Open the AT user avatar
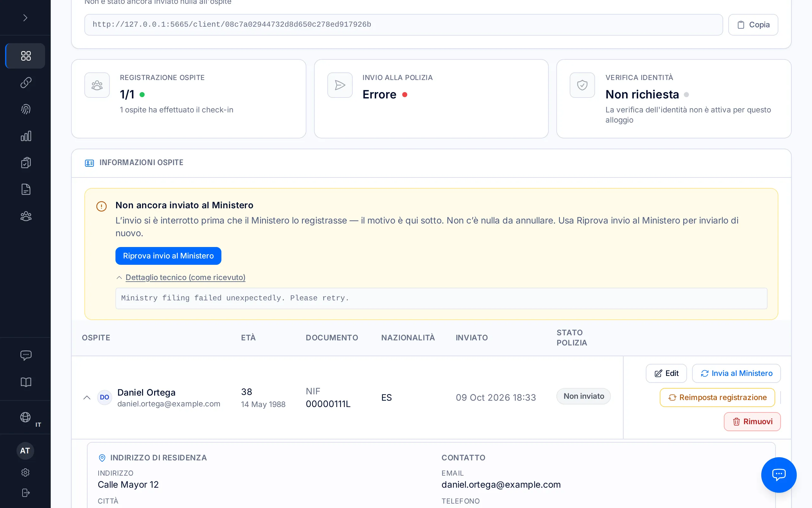 coord(25,451)
